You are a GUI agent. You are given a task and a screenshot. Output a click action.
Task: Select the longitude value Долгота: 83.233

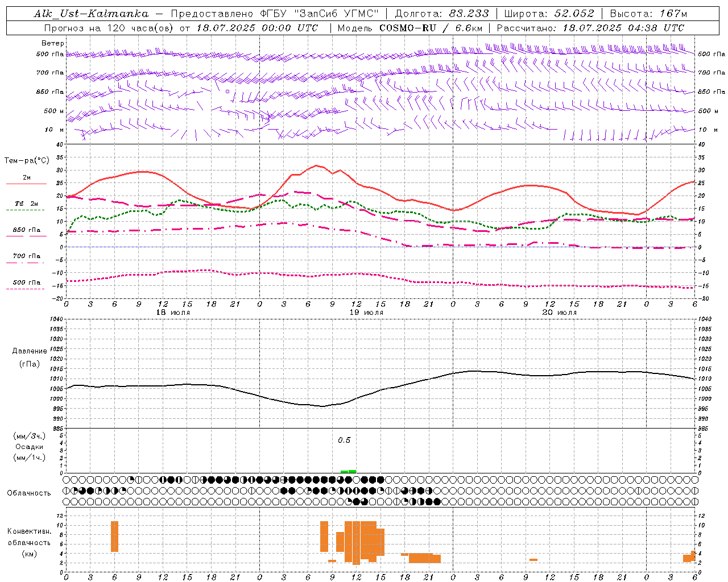[441, 14]
